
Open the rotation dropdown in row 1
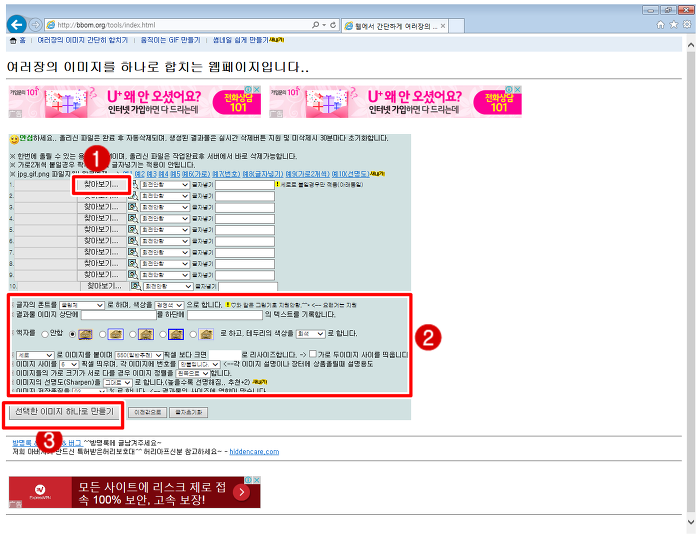[165, 184]
